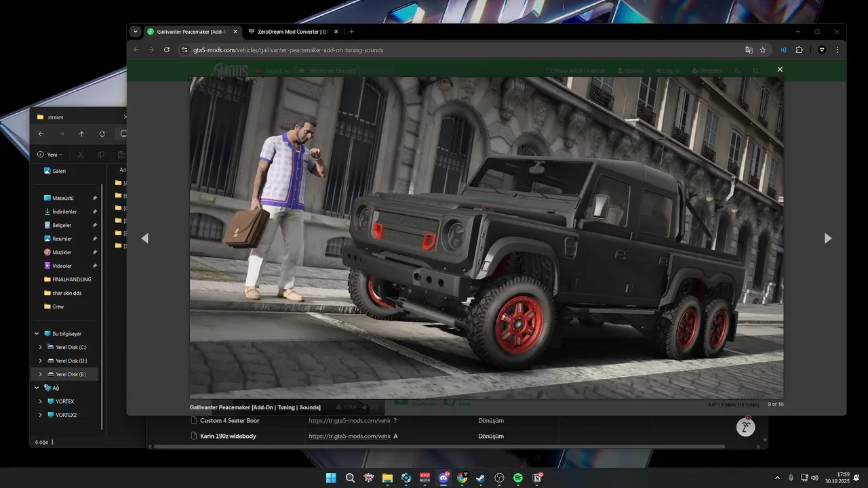Close the image lightbox with the X
The width and height of the screenshot is (868, 488).
(x=780, y=69)
